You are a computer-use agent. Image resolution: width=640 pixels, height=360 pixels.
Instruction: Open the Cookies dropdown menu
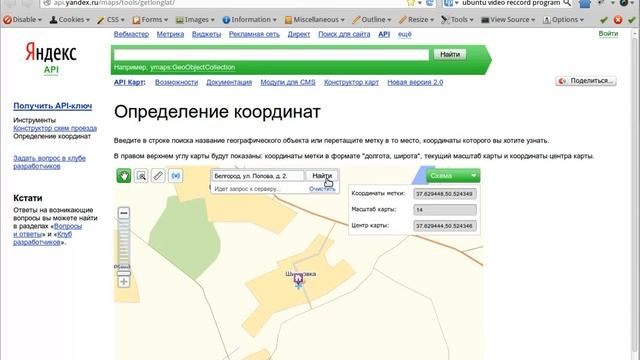(69, 20)
